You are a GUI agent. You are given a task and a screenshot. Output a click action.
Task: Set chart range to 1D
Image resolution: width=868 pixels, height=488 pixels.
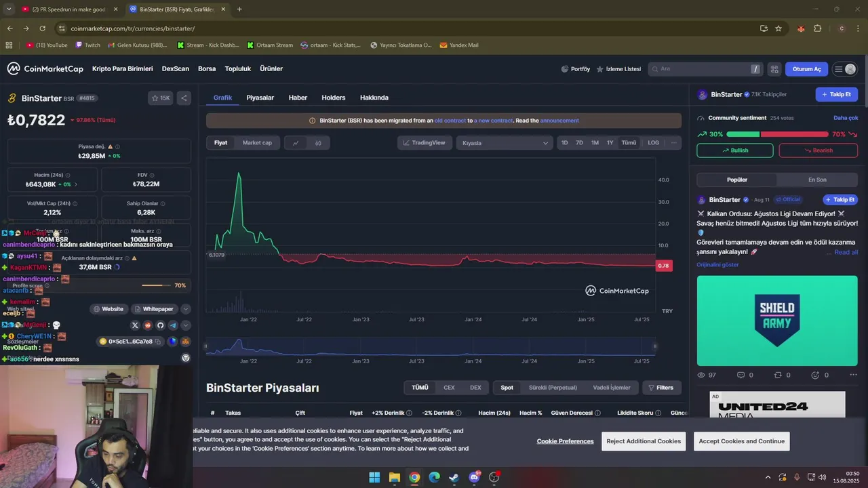click(564, 143)
